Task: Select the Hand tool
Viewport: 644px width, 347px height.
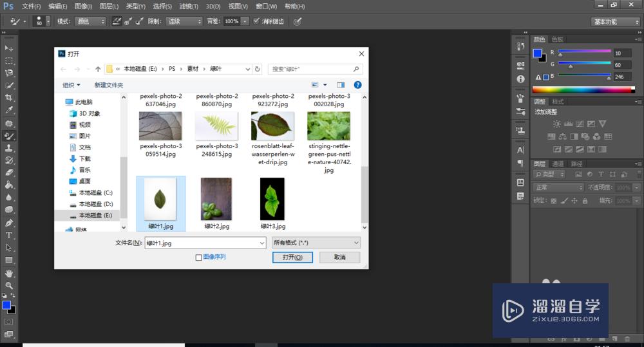Action: (9, 273)
